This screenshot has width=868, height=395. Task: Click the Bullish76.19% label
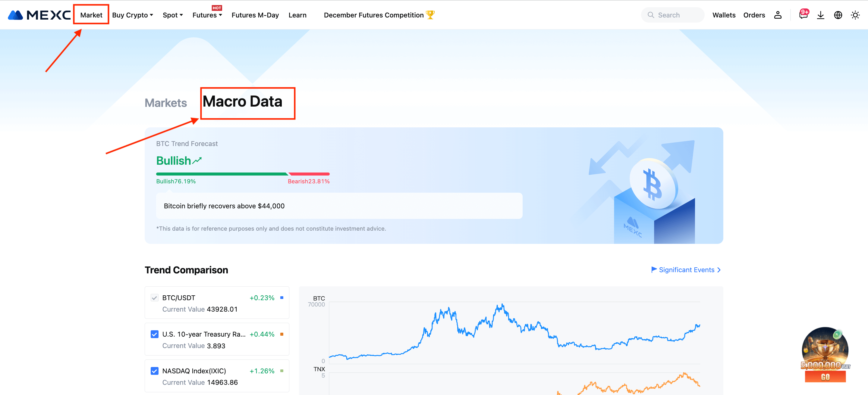[176, 181]
